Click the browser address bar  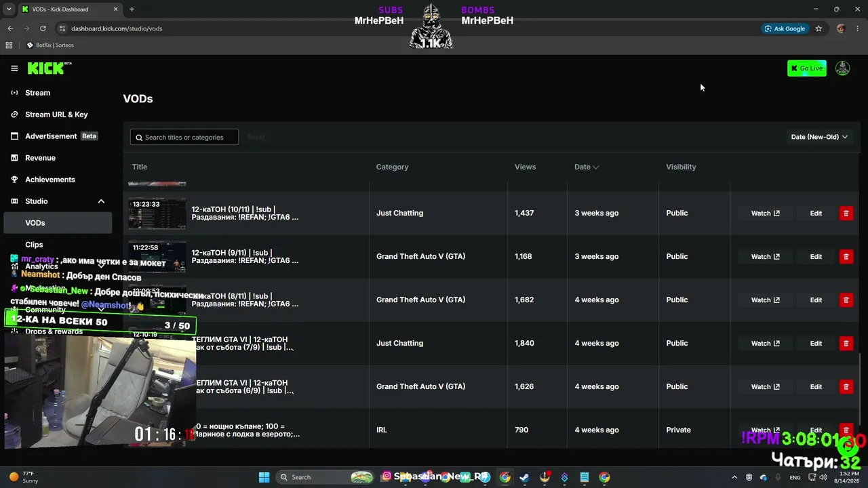coord(407,28)
